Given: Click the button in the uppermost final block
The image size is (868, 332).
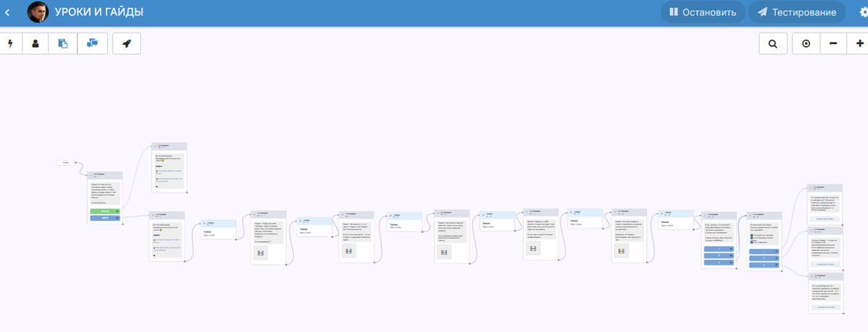Looking at the screenshot, I should (x=825, y=217).
